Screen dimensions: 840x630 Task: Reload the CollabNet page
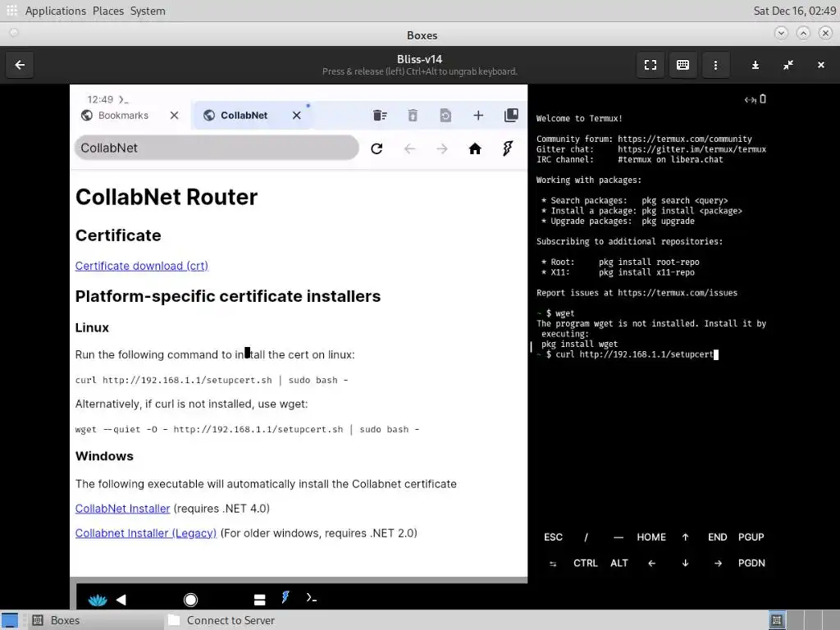(x=377, y=148)
